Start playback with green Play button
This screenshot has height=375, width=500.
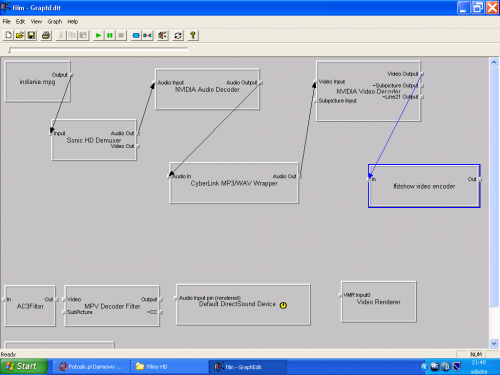(x=98, y=35)
